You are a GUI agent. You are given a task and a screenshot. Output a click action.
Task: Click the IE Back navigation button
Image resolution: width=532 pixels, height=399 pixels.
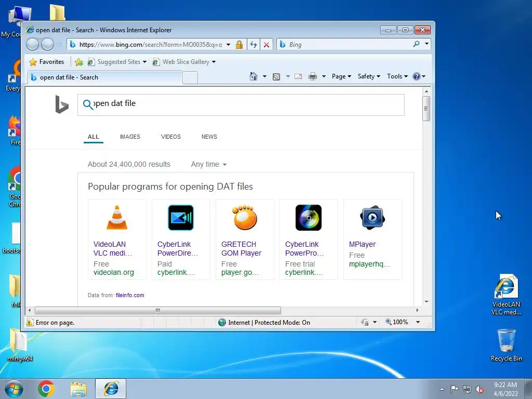coord(33,45)
